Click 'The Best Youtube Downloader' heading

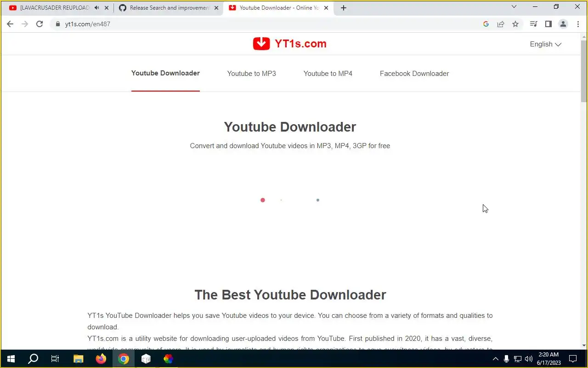[290, 295]
